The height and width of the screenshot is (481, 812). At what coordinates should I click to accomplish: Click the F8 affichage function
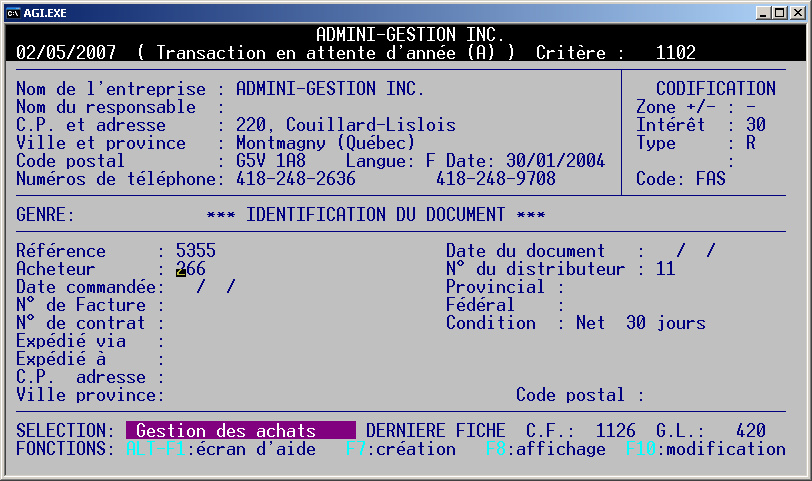pos(545,449)
